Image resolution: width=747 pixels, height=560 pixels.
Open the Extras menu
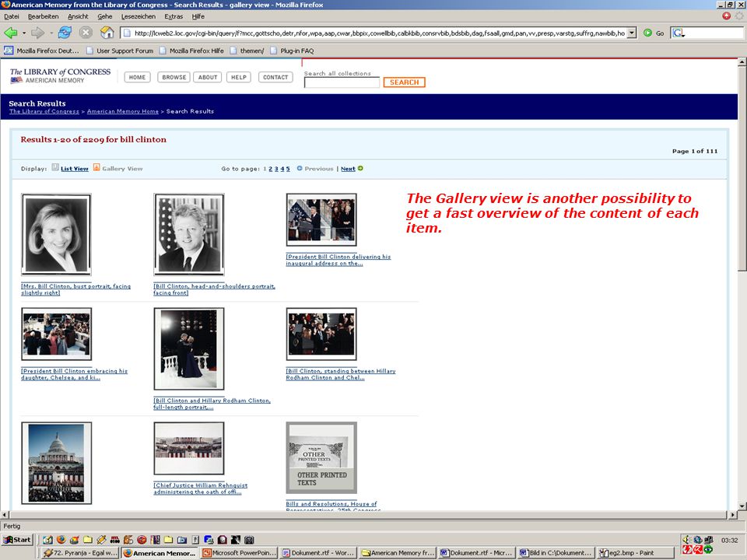[x=174, y=16]
